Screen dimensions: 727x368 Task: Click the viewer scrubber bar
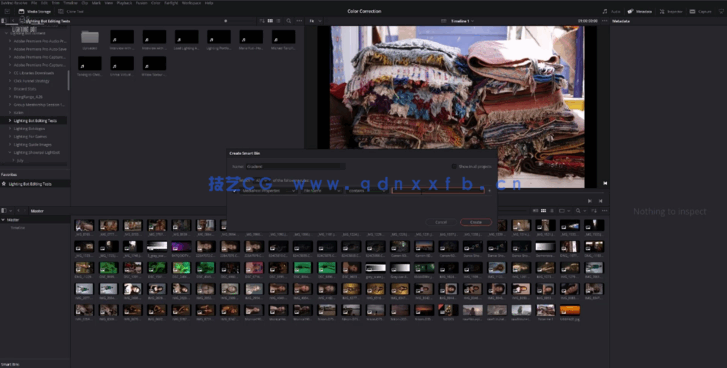[457, 192]
